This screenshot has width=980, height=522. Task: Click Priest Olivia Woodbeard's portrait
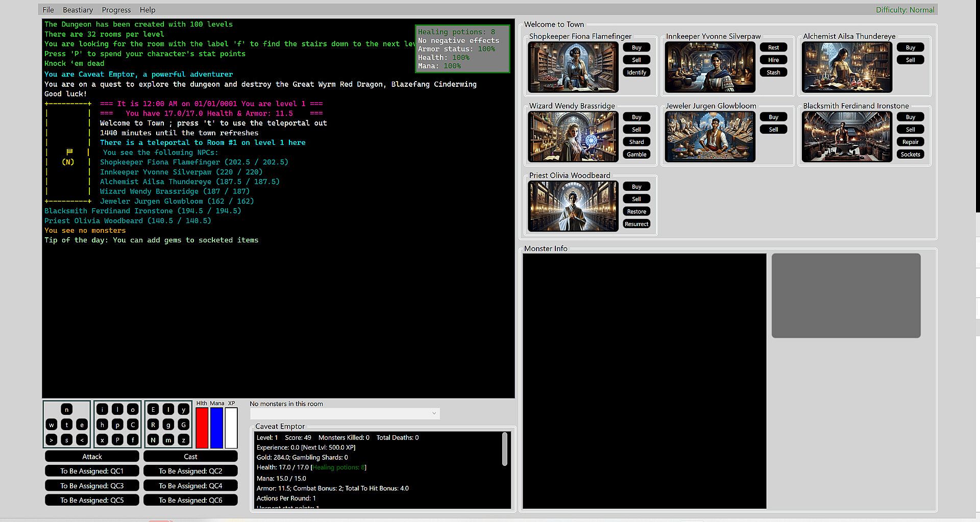[573, 206]
